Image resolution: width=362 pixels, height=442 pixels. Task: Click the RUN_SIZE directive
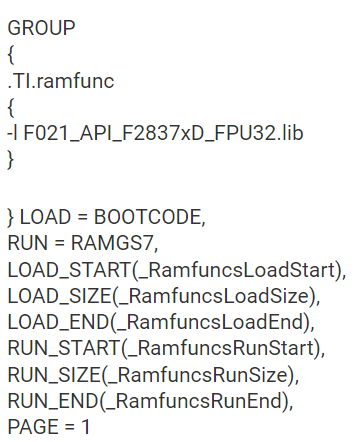tap(54, 375)
